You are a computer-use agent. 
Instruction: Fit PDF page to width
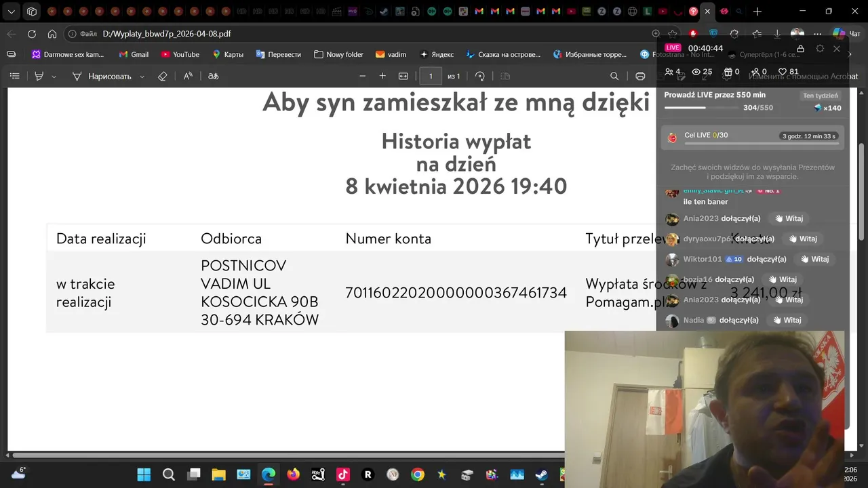403,77
